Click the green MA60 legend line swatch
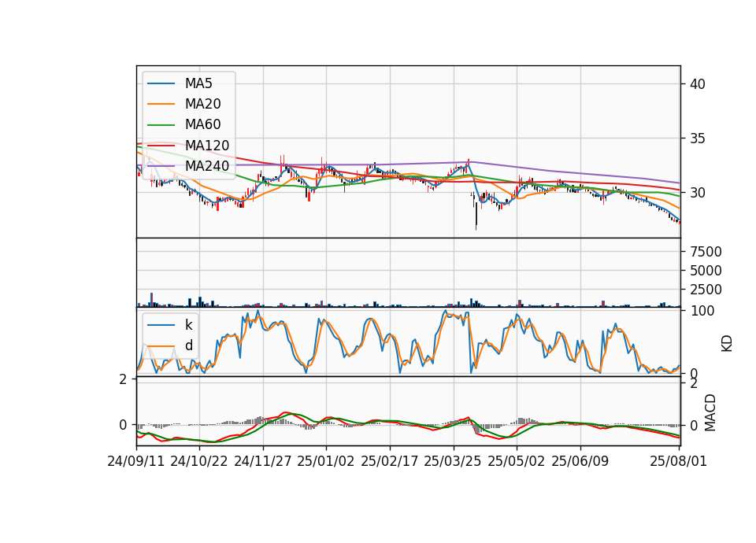Screen dimensions: 756x543 tap(161, 125)
